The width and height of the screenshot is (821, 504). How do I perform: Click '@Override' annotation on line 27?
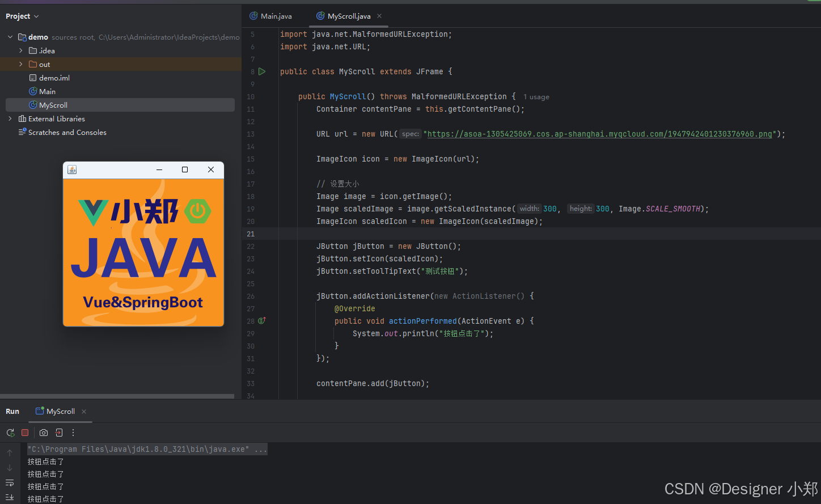coord(355,308)
